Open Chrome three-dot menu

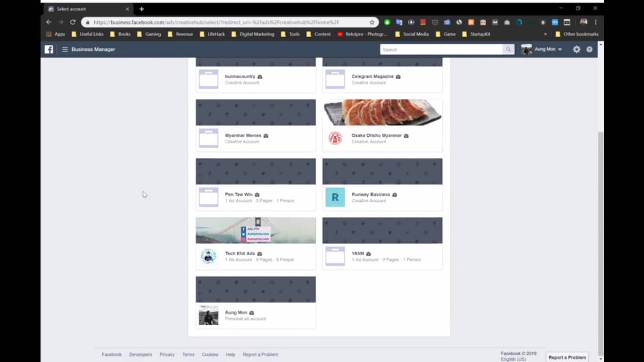pyautogui.click(x=595, y=22)
